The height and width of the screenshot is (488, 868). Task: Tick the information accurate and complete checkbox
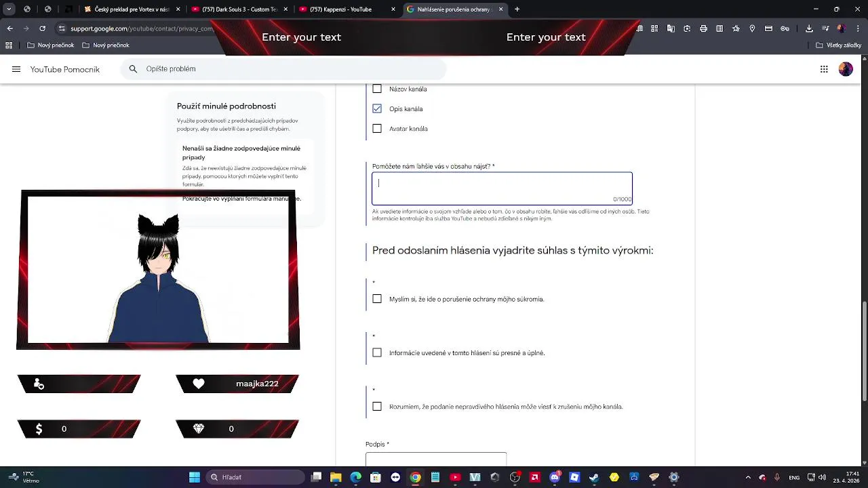[x=377, y=352]
